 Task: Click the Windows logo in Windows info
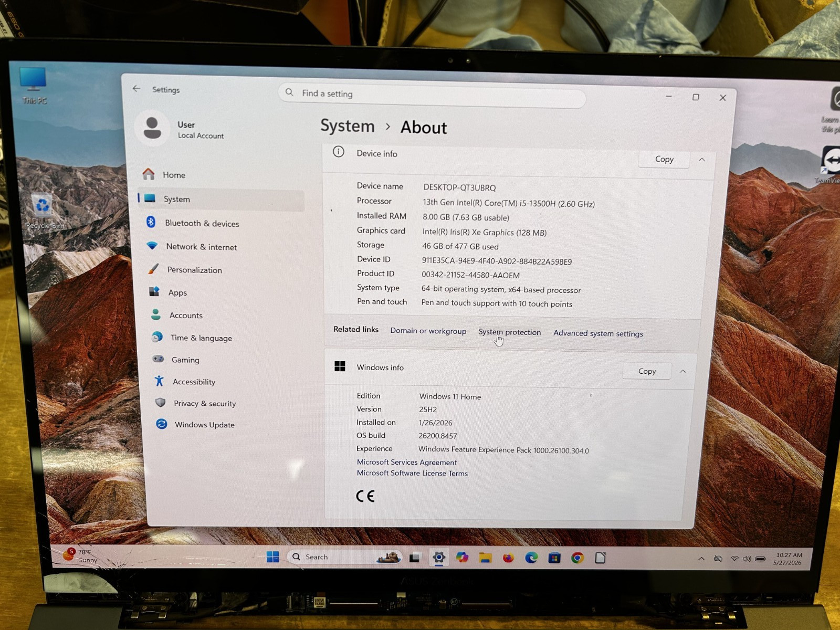coord(340,366)
